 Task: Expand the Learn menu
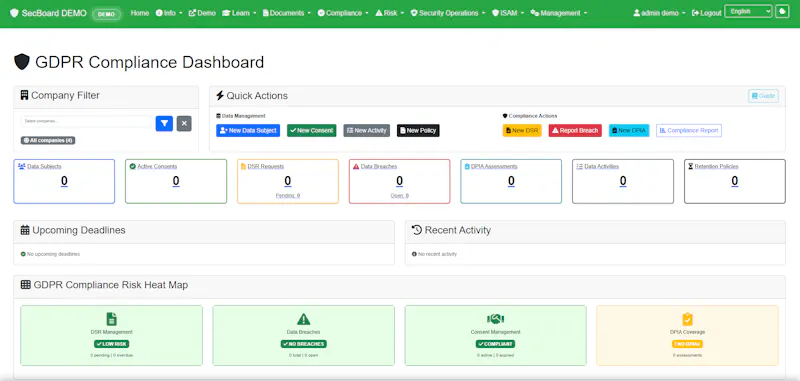(x=239, y=13)
